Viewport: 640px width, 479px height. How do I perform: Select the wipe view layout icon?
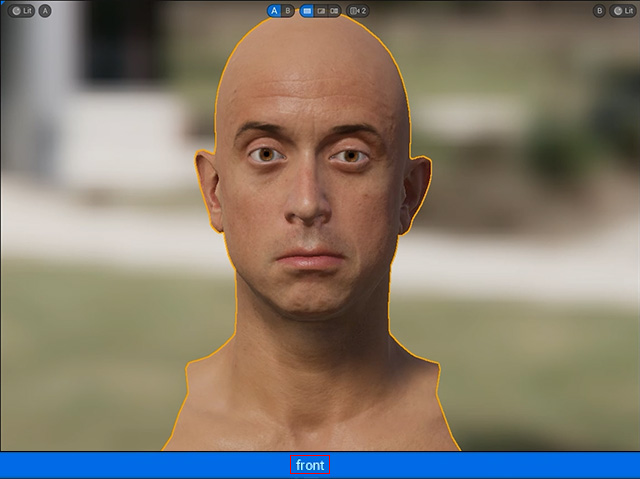321,11
